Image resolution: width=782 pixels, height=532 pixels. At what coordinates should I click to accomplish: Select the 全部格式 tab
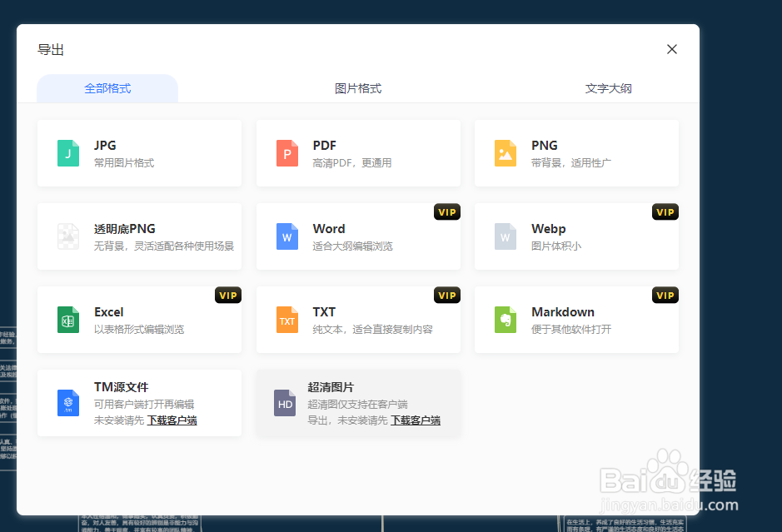click(x=107, y=87)
